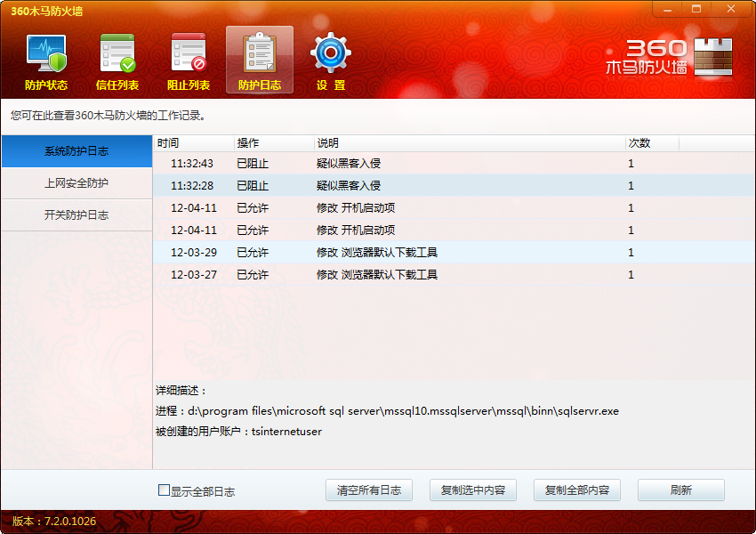The height and width of the screenshot is (534, 756).
Task: Click the tsinternetuser account text
Action: coord(286,432)
